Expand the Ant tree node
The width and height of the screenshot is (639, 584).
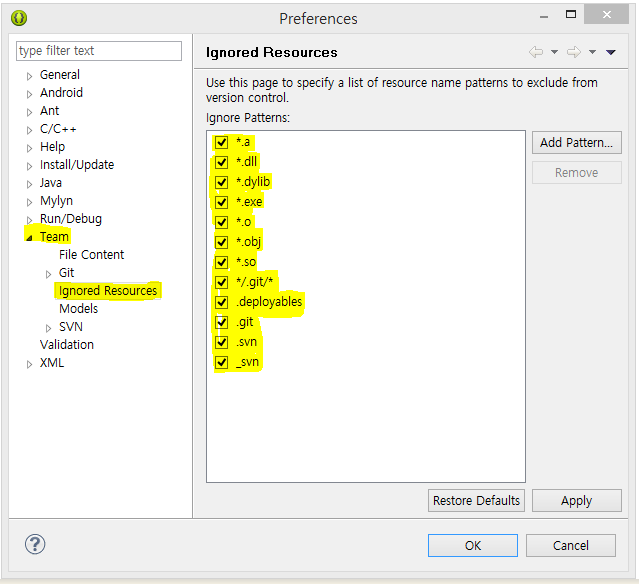[29, 112]
